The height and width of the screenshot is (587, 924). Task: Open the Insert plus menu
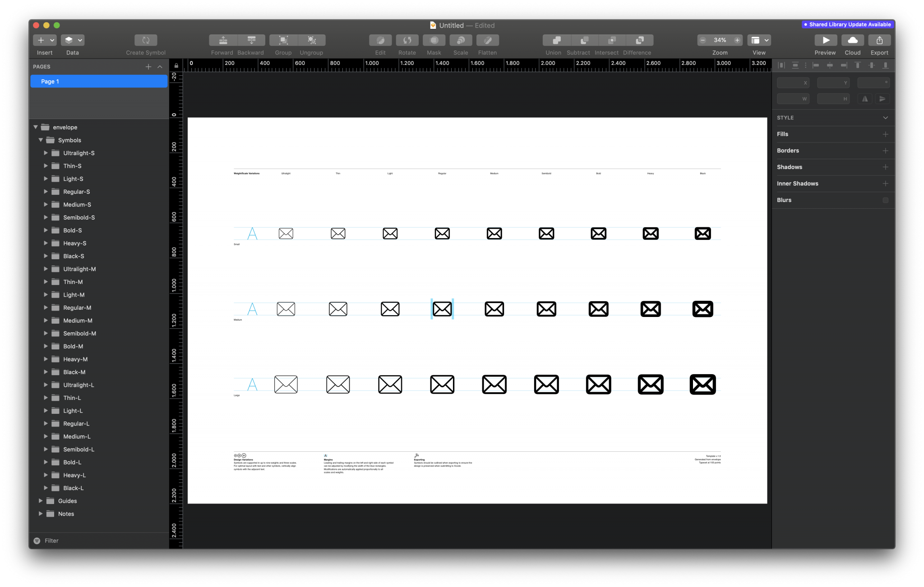(x=44, y=40)
